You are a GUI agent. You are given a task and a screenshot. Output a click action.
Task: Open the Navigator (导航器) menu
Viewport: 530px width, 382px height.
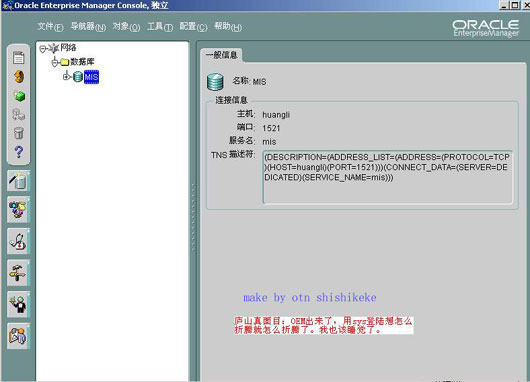(x=88, y=27)
